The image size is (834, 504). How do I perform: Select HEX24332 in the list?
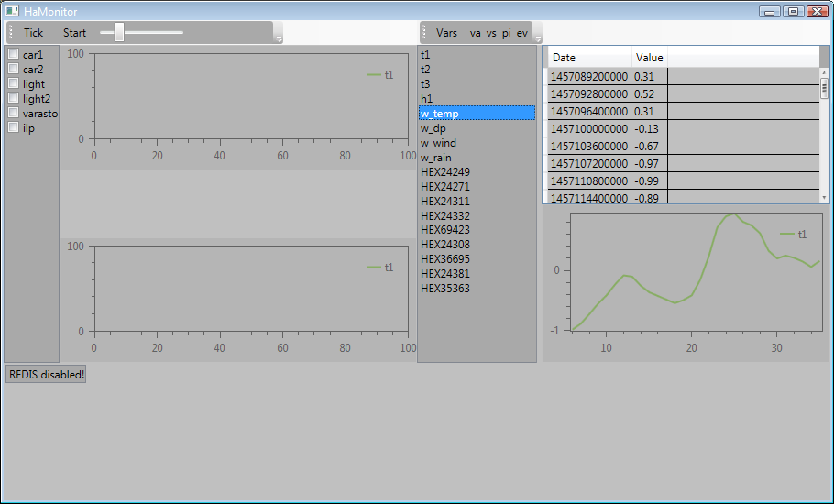coord(477,216)
